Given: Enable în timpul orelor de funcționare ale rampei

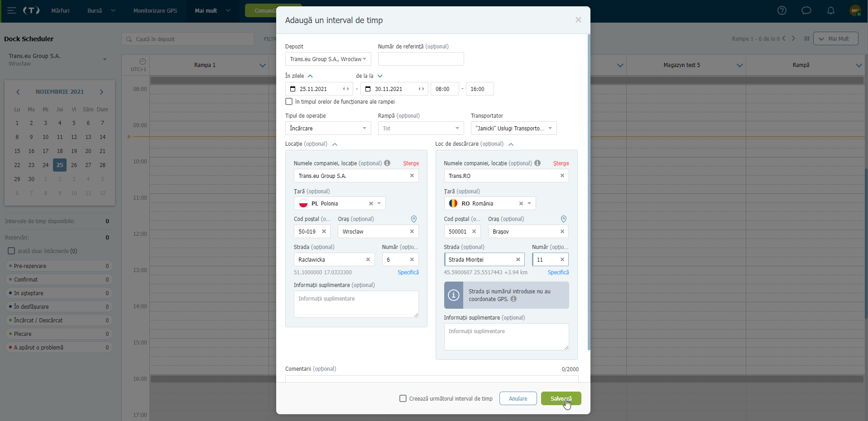Looking at the screenshot, I should (289, 101).
